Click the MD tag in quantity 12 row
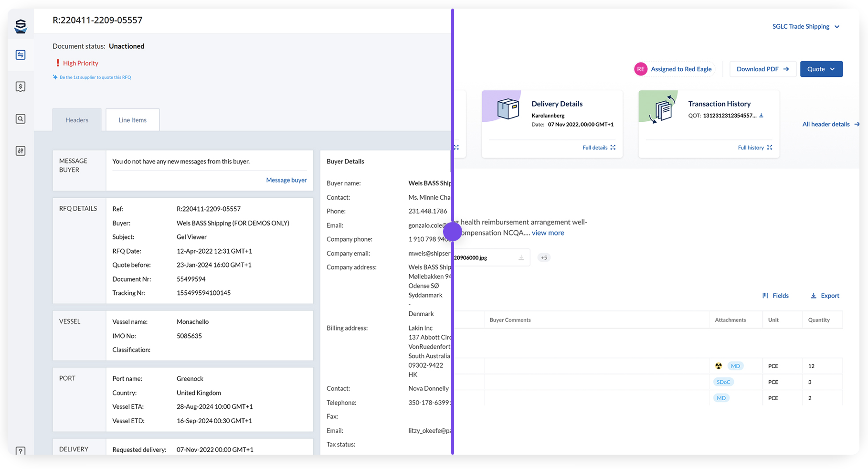Screen dimensions: 868x469 pyautogui.click(x=735, y=366)
